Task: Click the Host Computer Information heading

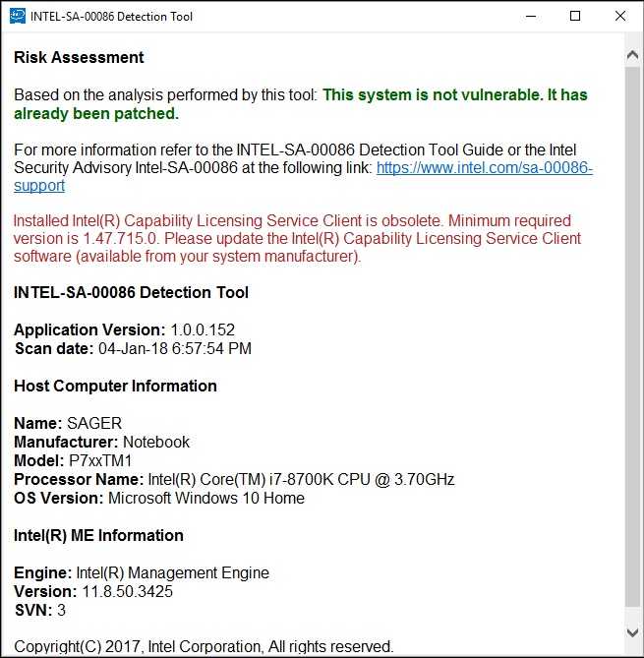Action: click(x=115, y=387)
